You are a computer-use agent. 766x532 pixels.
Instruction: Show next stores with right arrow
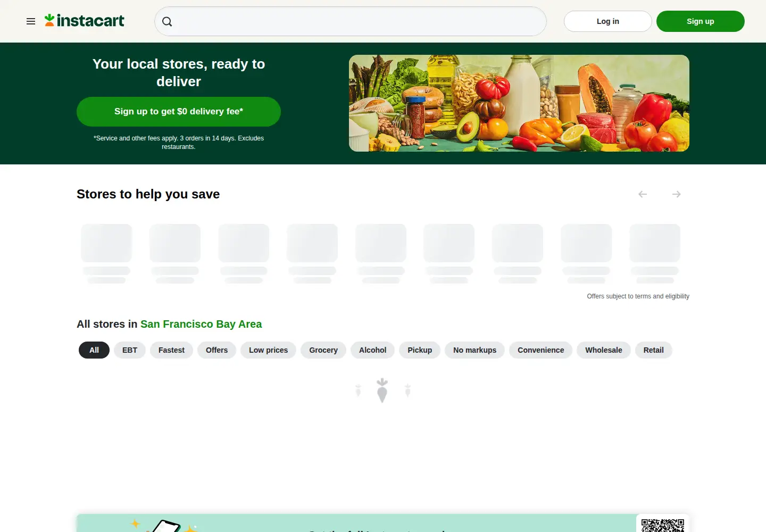pyautogui.click(x=677, y=194)
